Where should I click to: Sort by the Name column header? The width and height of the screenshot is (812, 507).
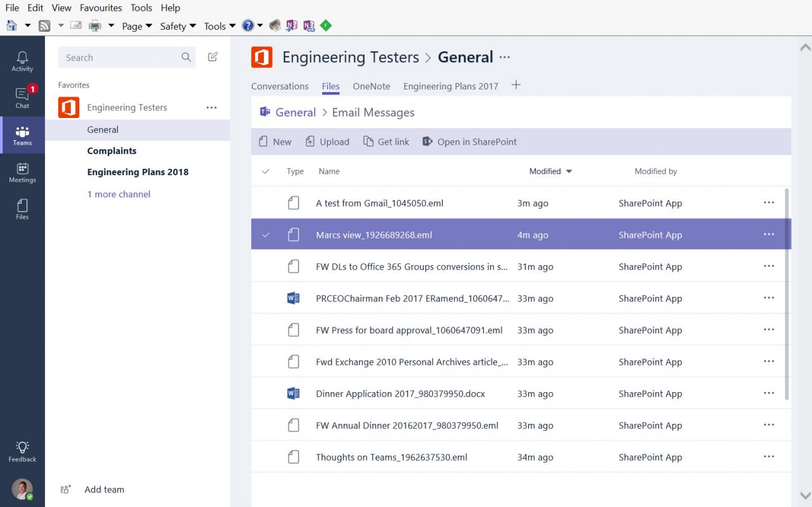pyautogui.click(x=329, y=171)
